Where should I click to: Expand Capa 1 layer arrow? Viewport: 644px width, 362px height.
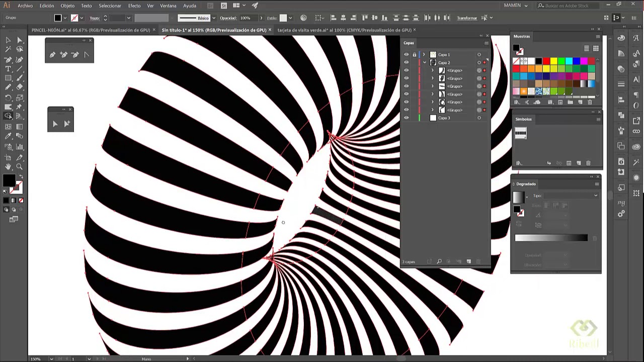(424, 55)
